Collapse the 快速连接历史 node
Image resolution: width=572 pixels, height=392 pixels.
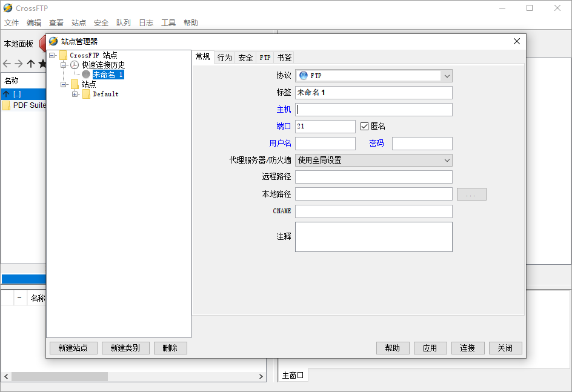pyautogui.click(x=64, y=65)
